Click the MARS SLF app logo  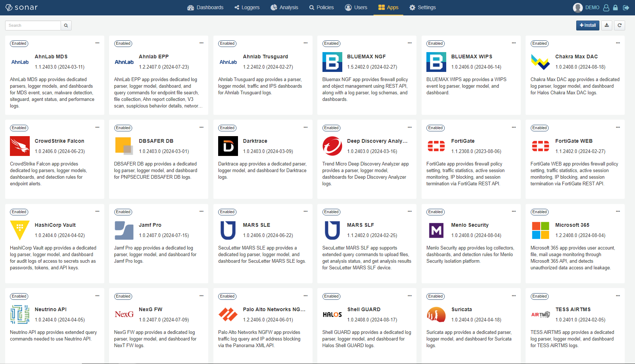pos(332,230)
